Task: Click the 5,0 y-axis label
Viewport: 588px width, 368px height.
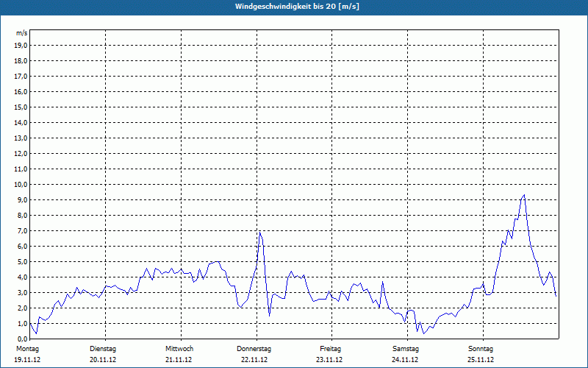Action: 23,262
